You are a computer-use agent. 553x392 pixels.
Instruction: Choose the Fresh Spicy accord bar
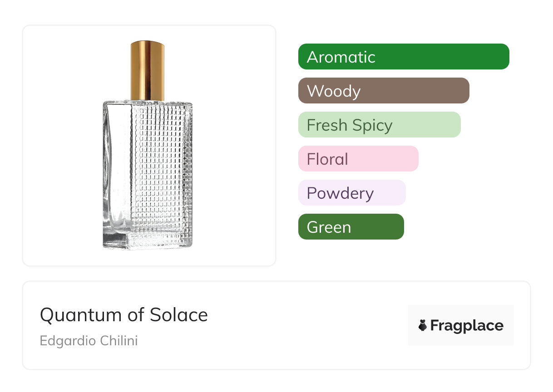click(379, 125)
